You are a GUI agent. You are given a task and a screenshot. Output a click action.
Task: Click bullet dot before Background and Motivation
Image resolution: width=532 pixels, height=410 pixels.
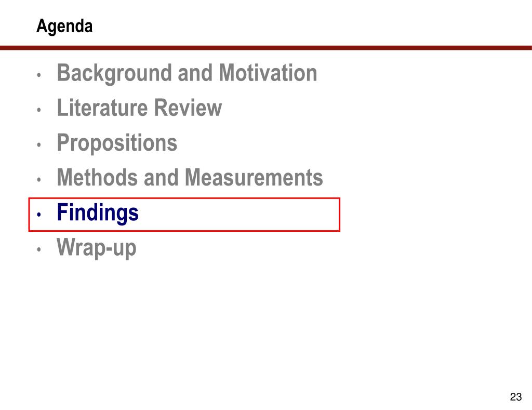[x=39, y=75]
